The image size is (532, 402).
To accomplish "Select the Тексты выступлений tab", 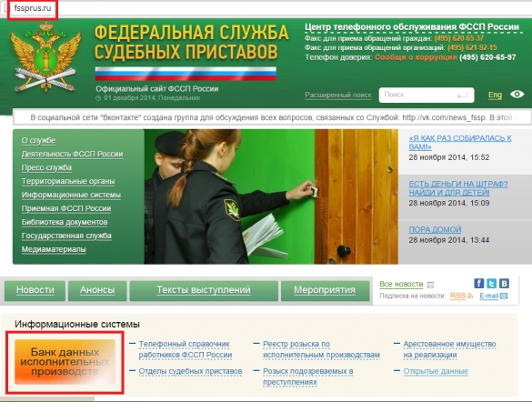I will click(x=204, y=290).
